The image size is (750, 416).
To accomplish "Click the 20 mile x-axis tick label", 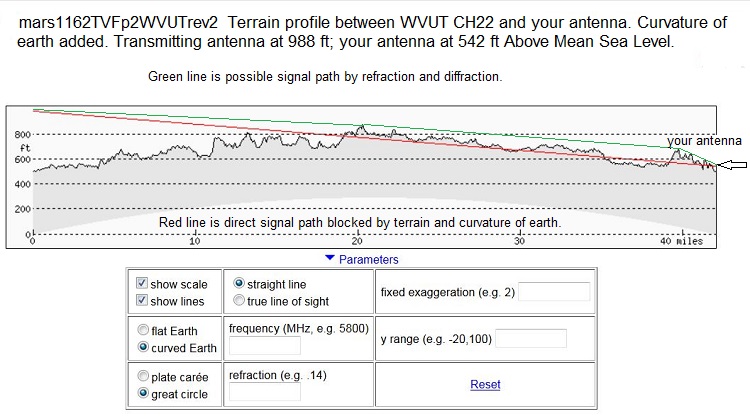I will [x=357, y=241].
